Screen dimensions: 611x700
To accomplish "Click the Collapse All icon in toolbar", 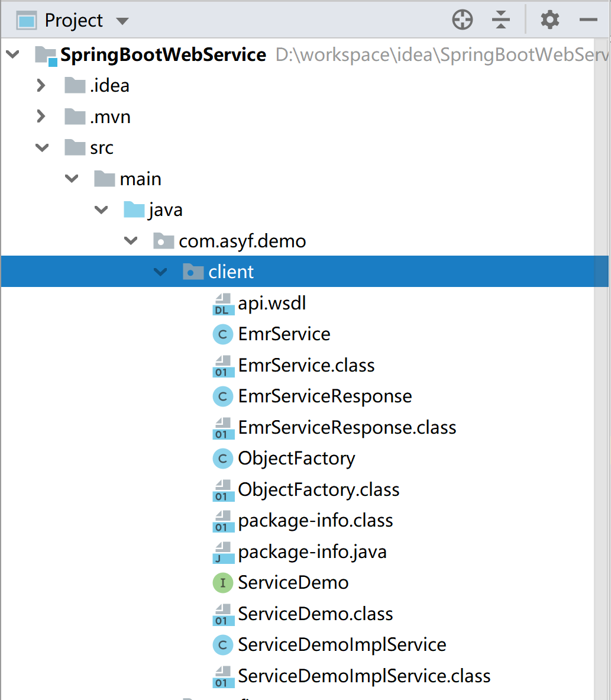I will (x=500, y=20).
